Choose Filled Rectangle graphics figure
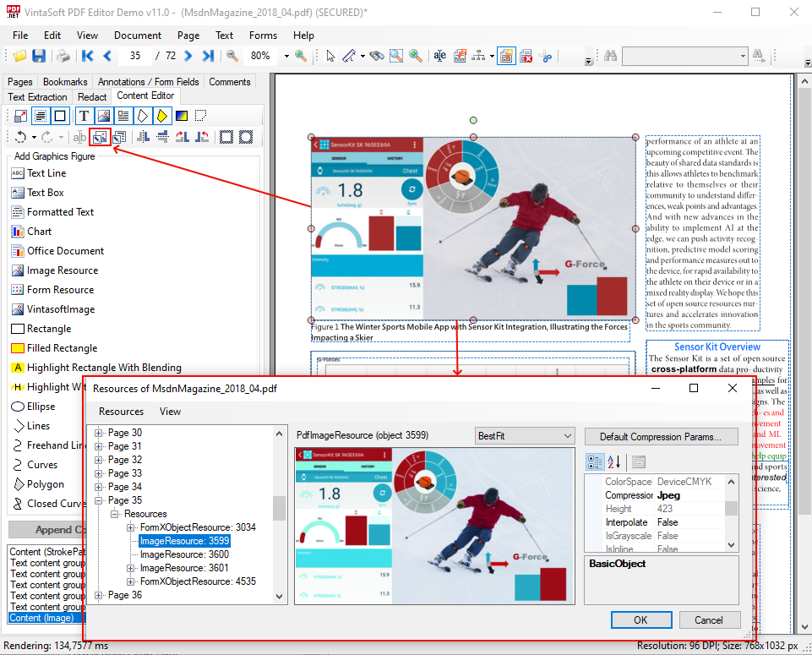812x655 pixels. pos(54,348)
